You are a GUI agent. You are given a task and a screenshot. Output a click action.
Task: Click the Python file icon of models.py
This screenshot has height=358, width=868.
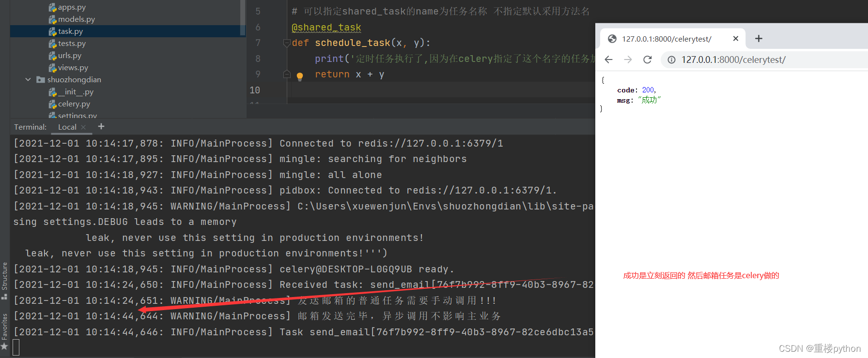pyautogui.click(x=53, y=19)
